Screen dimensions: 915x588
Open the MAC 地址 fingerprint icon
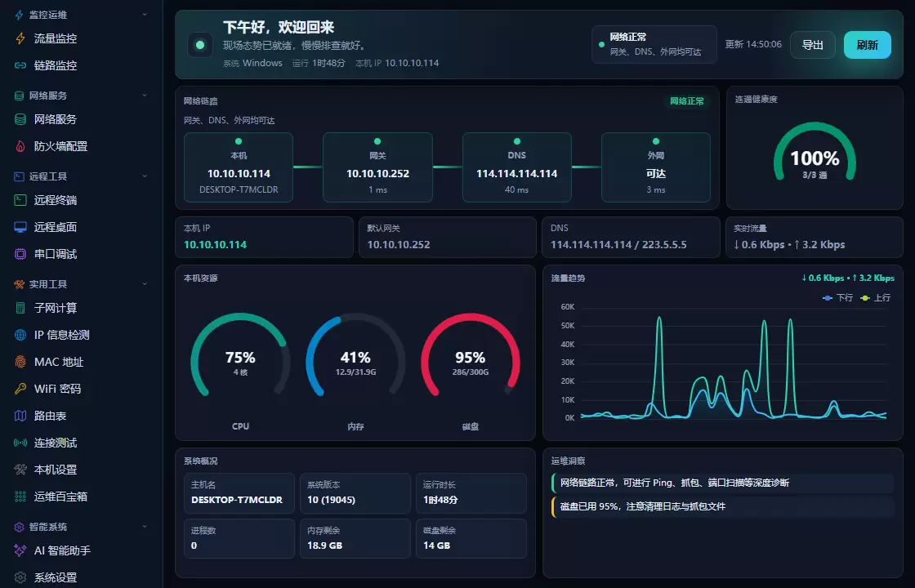pyautogui.click(x=20, y=362)
